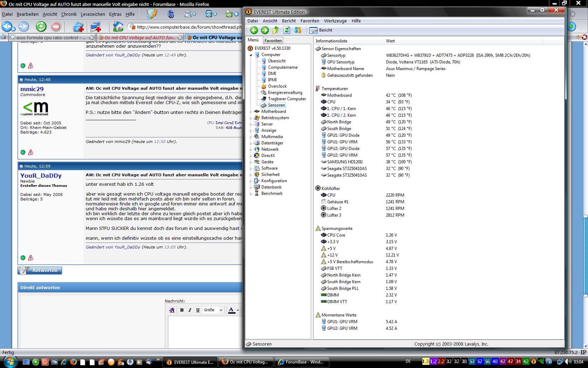Open Firefox Lesezeichen menu

tap(93, 14)
